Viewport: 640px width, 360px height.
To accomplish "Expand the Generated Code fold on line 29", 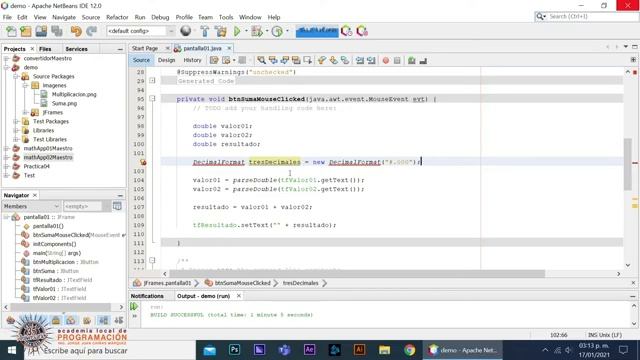I will click(152, 81).
